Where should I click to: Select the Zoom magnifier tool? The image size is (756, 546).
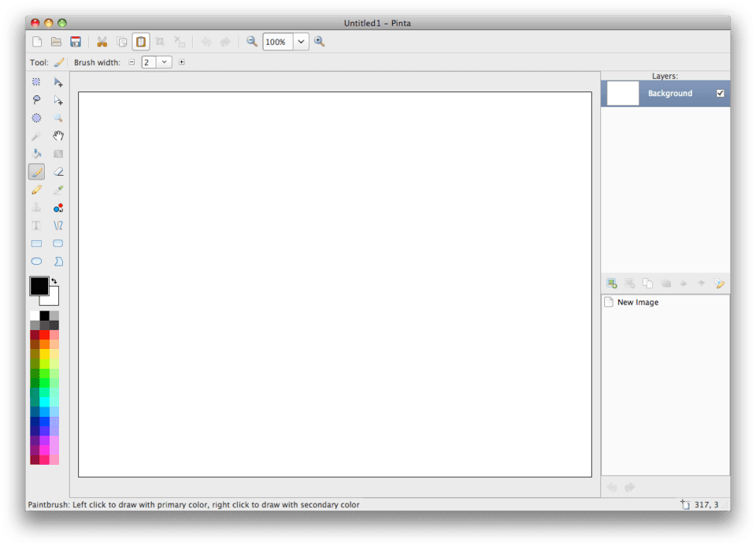tap(57, 117)
